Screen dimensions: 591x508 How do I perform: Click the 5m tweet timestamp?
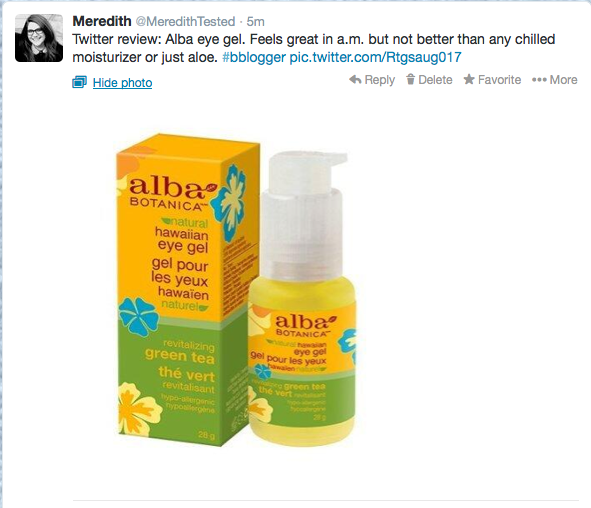point(256,21)
